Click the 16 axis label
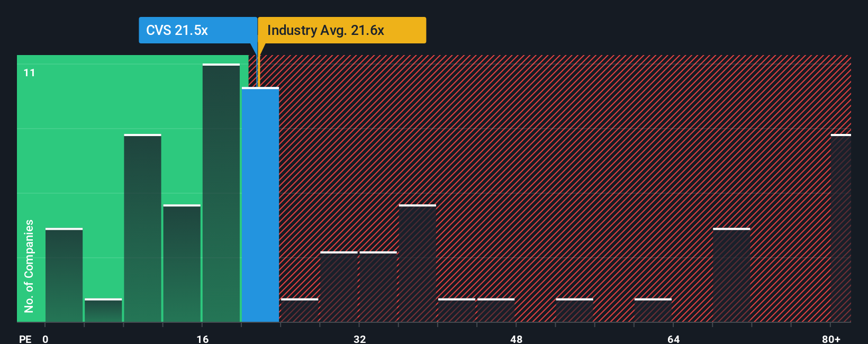The width and height of the screenshot is (868, 344). tap(203, 339)
